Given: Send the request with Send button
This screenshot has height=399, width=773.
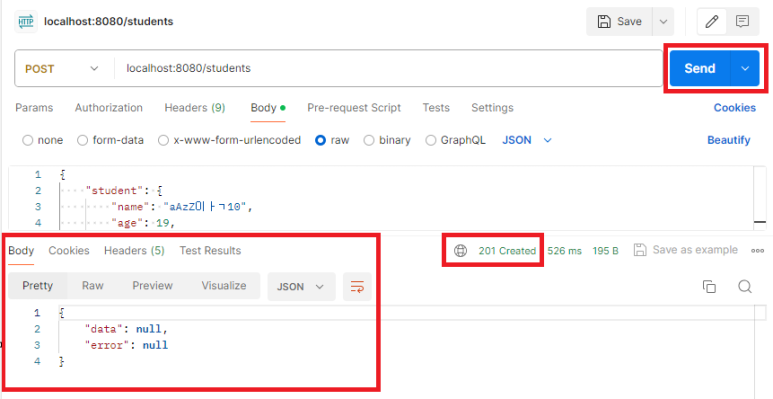Looking at the screenshot, I should (x=700, y=69).
